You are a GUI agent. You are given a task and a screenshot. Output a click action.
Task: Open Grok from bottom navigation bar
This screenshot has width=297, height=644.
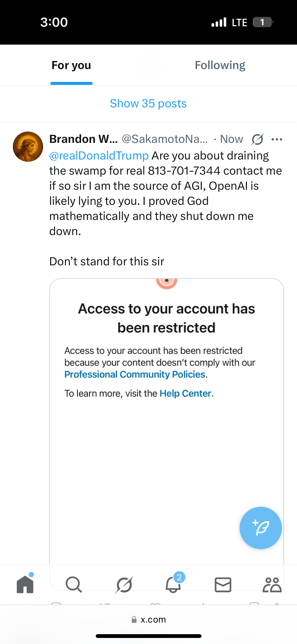pyautogui.click(x=124, y=585)
